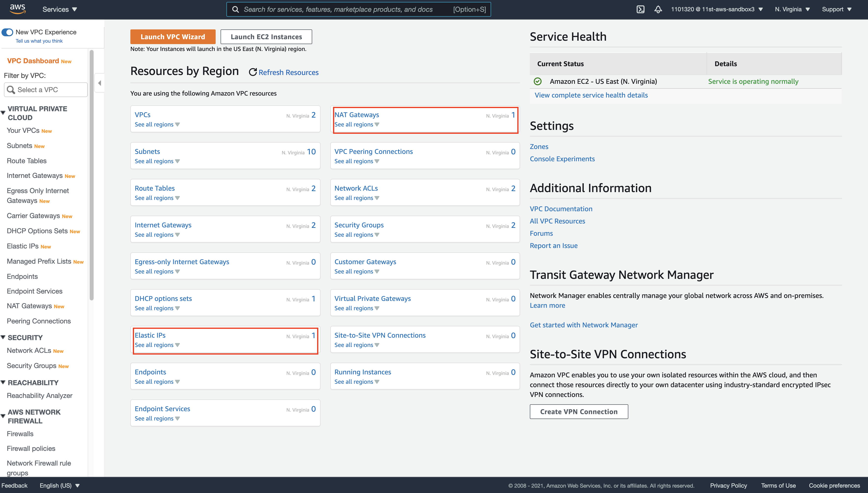
Task: Click the magnifier in Select a VPC field
Action: coord(11,90)
